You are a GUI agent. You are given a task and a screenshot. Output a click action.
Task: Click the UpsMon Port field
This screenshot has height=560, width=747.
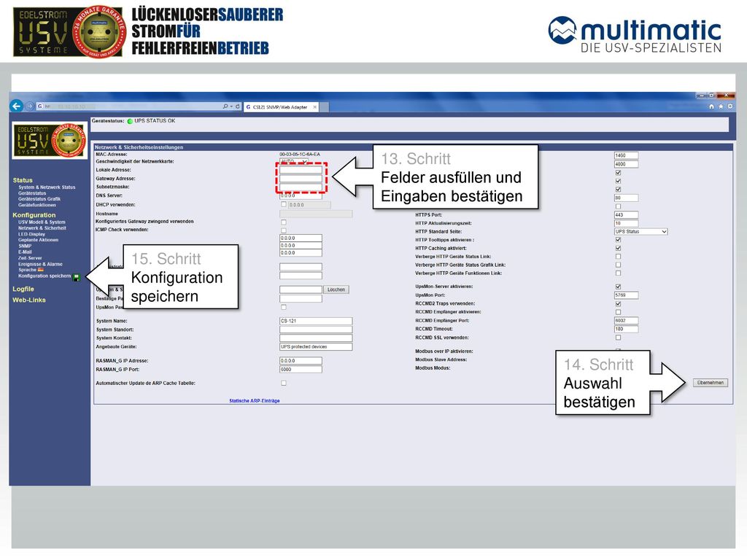[626, 295]
